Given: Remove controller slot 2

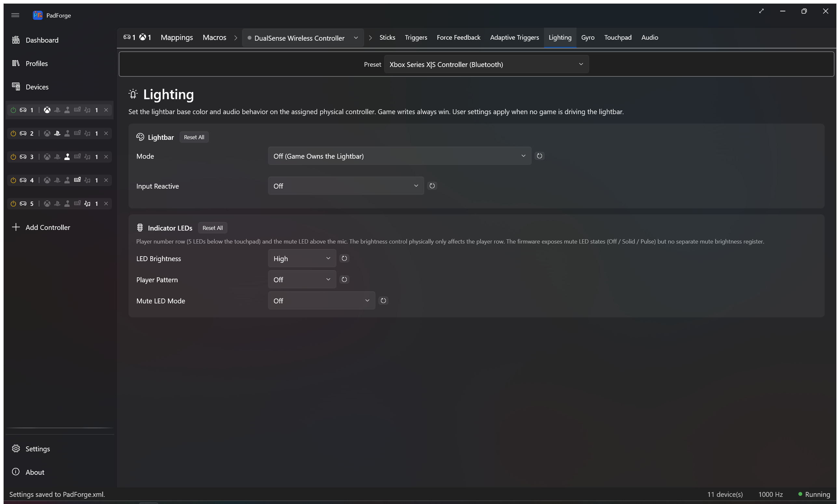Looking at the screenshot, I should (106, 133).
